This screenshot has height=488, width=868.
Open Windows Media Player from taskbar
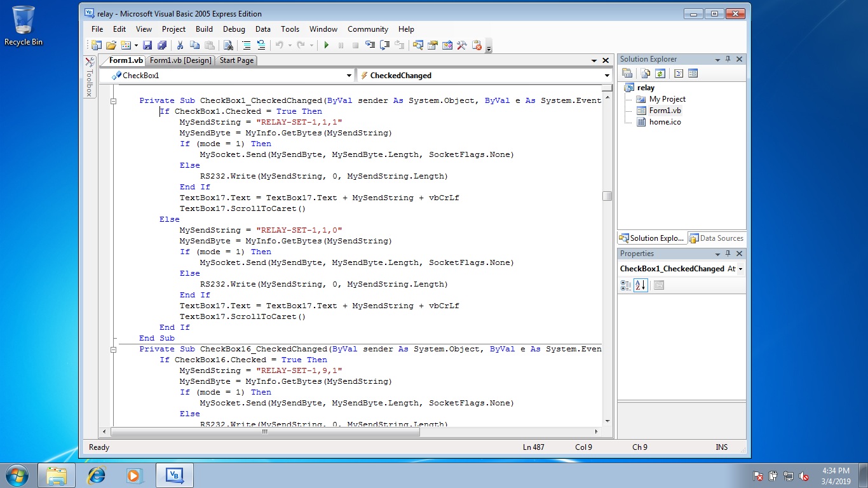134,475
